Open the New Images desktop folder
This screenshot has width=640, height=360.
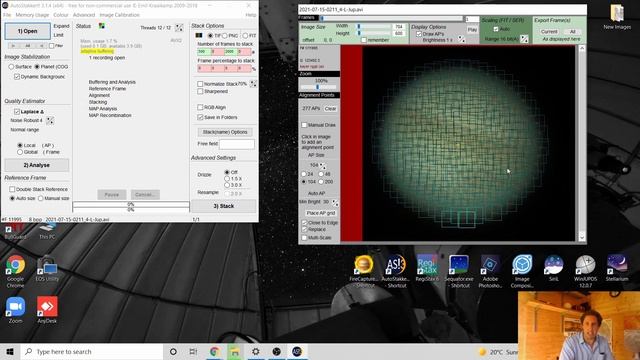[x=617, y=17]
